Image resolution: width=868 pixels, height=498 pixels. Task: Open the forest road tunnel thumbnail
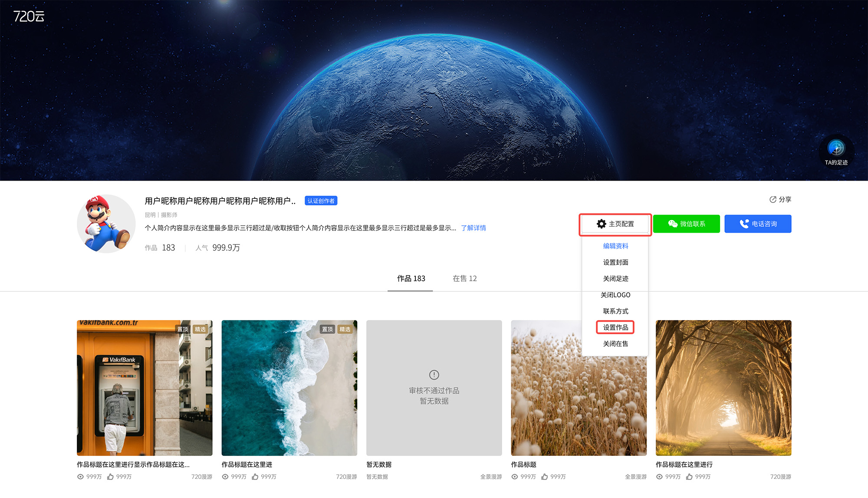(x=723, y=388)
